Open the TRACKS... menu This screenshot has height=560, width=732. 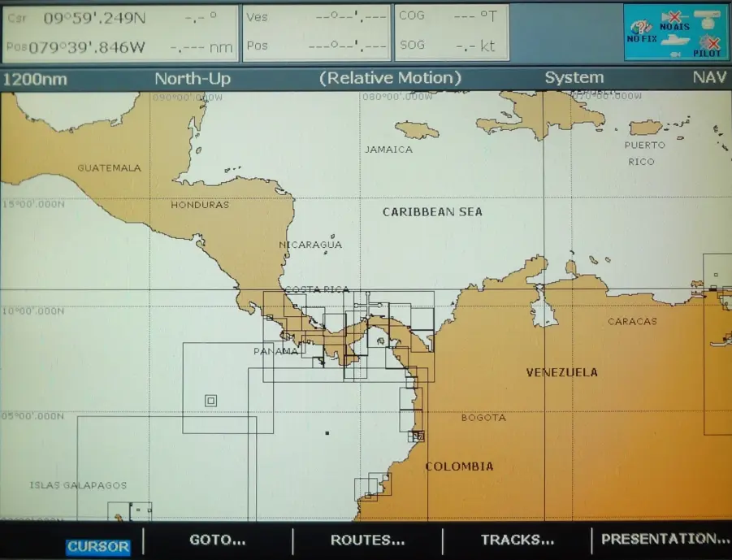click(517, 539)
